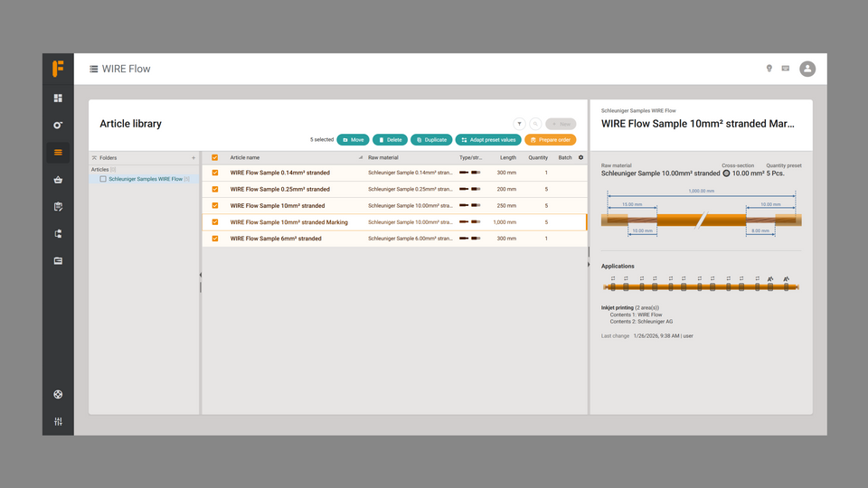
Task: Click the Last change timestamp
Action: [663, 336]
